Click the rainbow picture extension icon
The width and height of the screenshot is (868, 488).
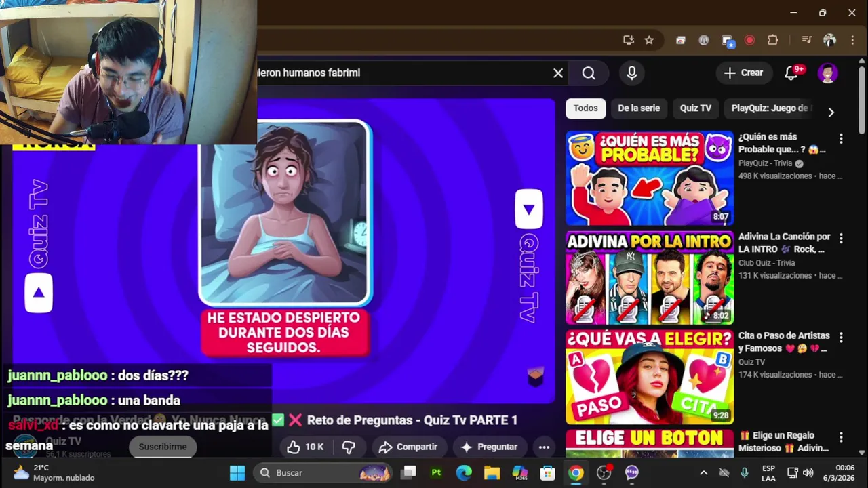(x=680, y=40)
